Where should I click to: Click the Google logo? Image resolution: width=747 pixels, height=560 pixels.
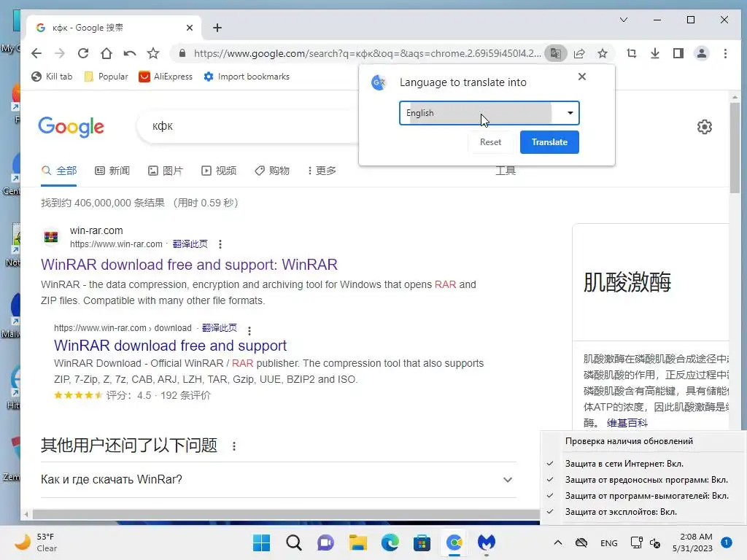click(x=71, y=127)
